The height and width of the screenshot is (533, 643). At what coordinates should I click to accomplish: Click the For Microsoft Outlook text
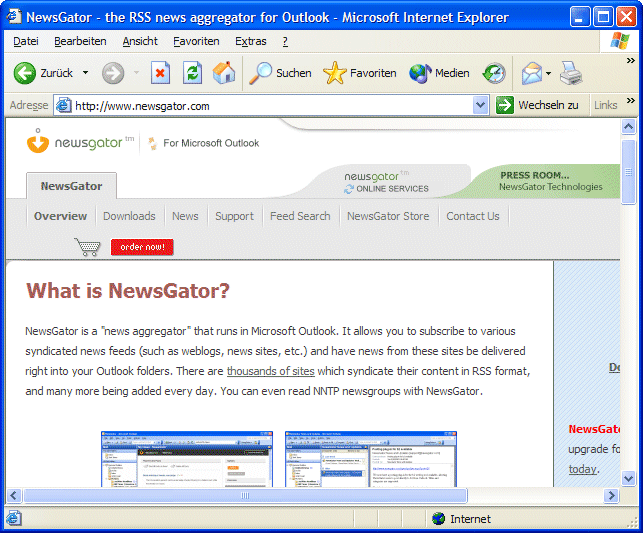(211, 143)
